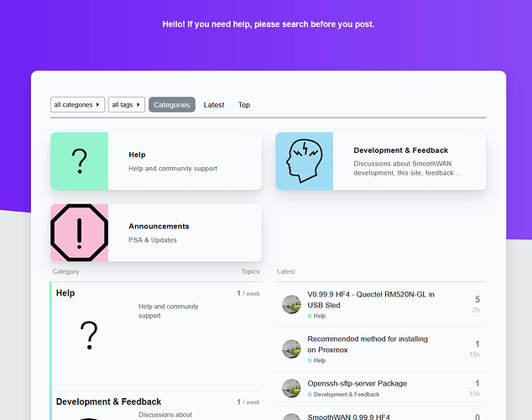Click the pink exclamation Announcements icon
Viewport: 532px width, 420px height.
tap(80, 233)
